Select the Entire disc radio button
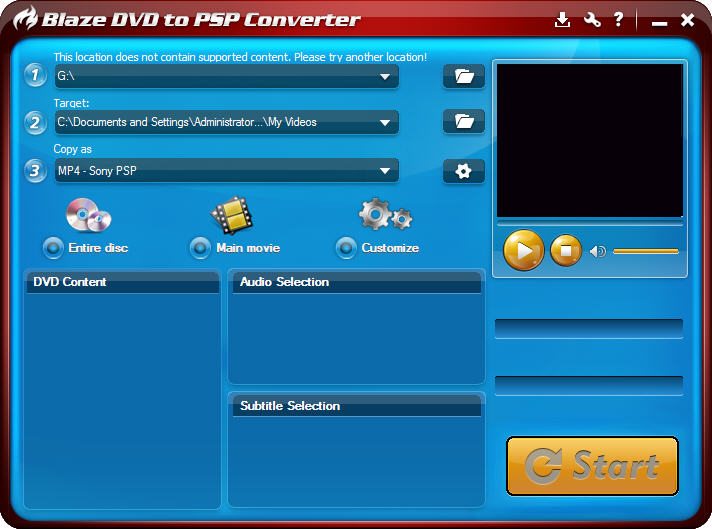The image size is (712, 529). [52, 248]
